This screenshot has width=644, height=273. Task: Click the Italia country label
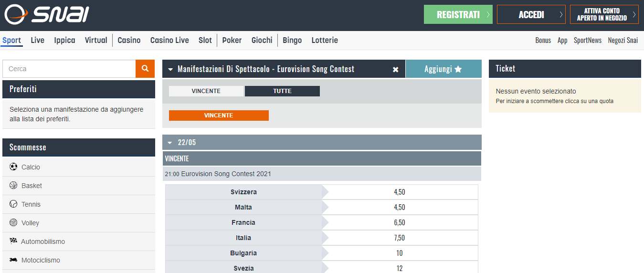(243, 238)
